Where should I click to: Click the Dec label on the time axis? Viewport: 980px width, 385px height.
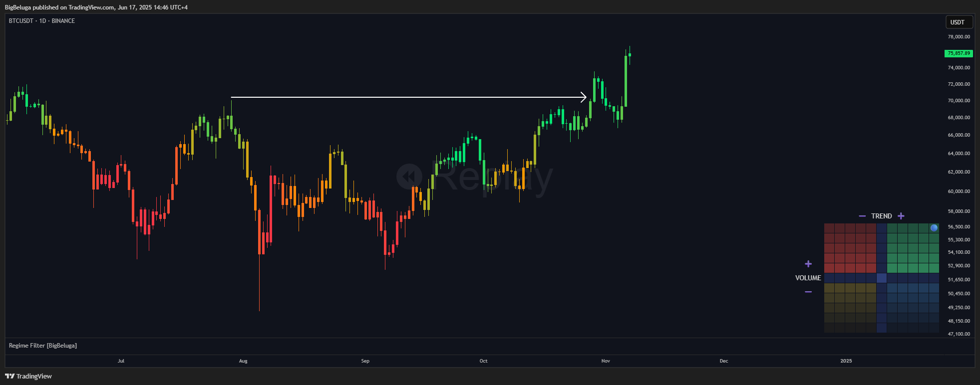click(x=724, y=361)
